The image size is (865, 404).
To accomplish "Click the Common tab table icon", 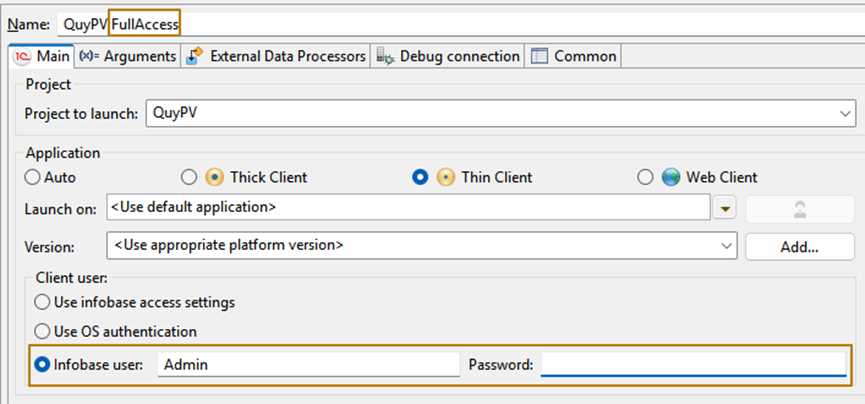I will (540, 56).
